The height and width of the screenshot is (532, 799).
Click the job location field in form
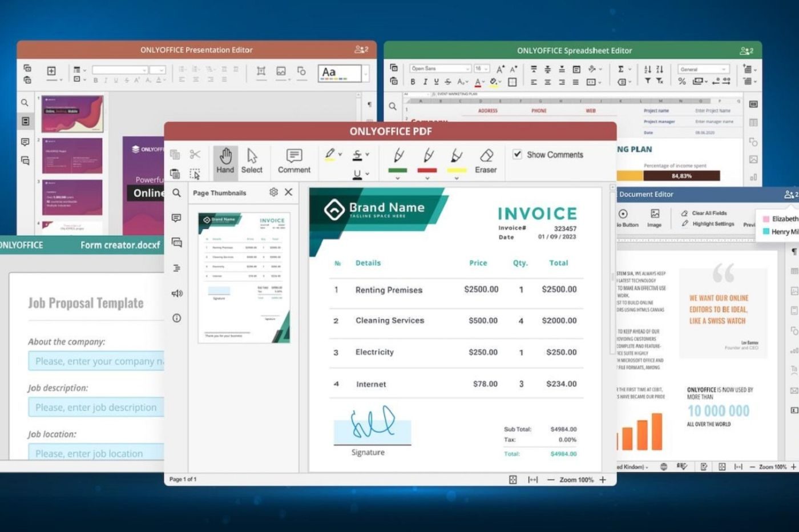pyautogui.click(x=96, y=453)
